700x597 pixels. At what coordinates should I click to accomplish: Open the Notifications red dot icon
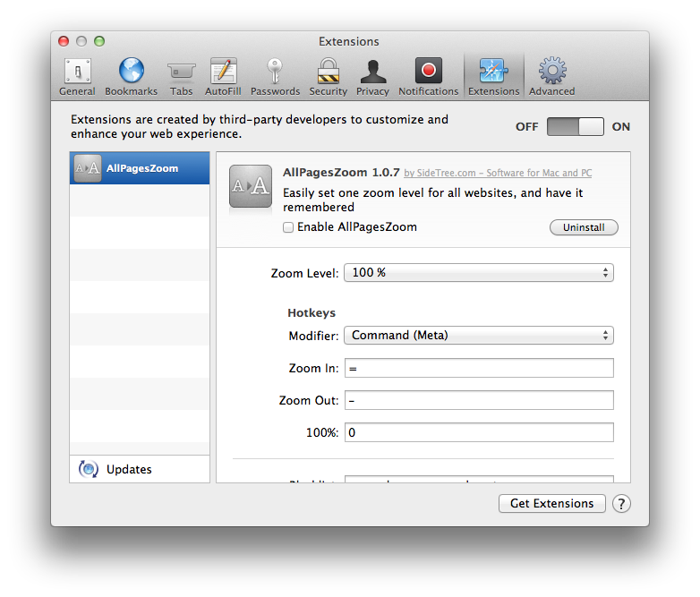429,70
